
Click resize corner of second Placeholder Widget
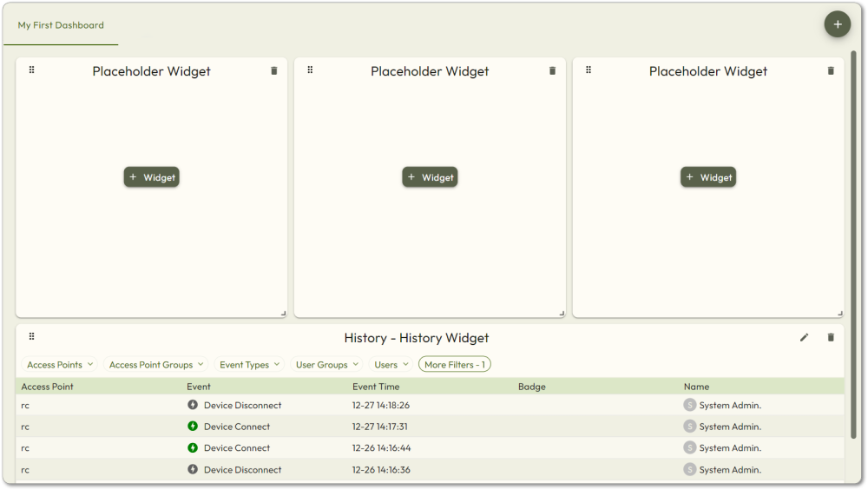(x=562, y=313)
